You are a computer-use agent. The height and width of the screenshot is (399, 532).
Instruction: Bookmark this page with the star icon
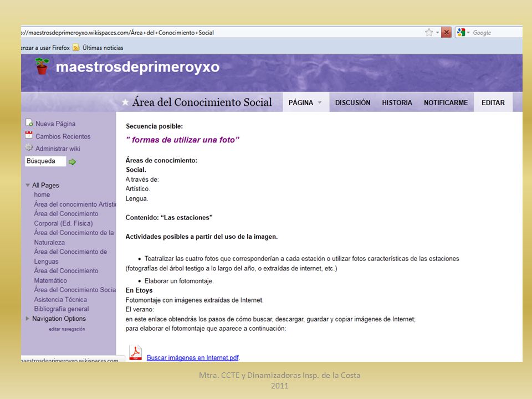(429, 33)
